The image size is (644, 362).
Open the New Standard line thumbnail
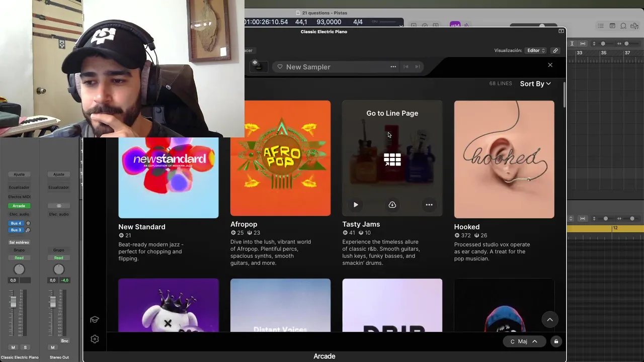pyautogui.click(x=169, y=177)
